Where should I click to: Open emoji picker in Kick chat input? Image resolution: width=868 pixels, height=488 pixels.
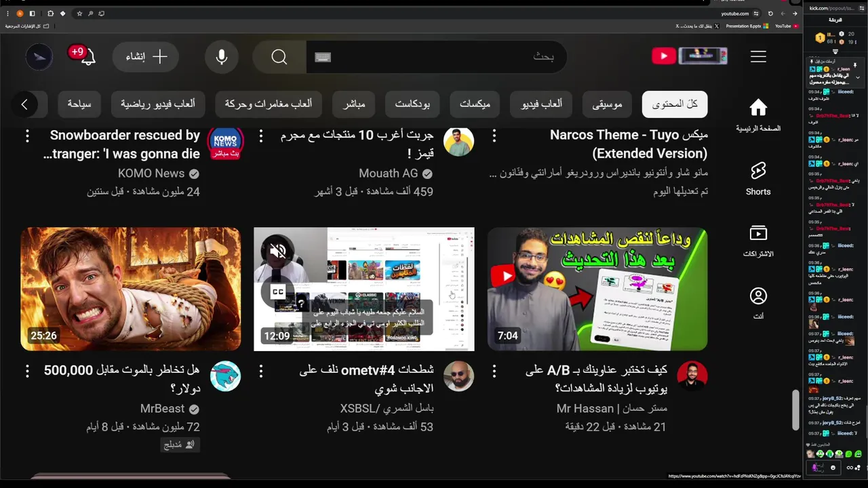(x=833, y=468)
